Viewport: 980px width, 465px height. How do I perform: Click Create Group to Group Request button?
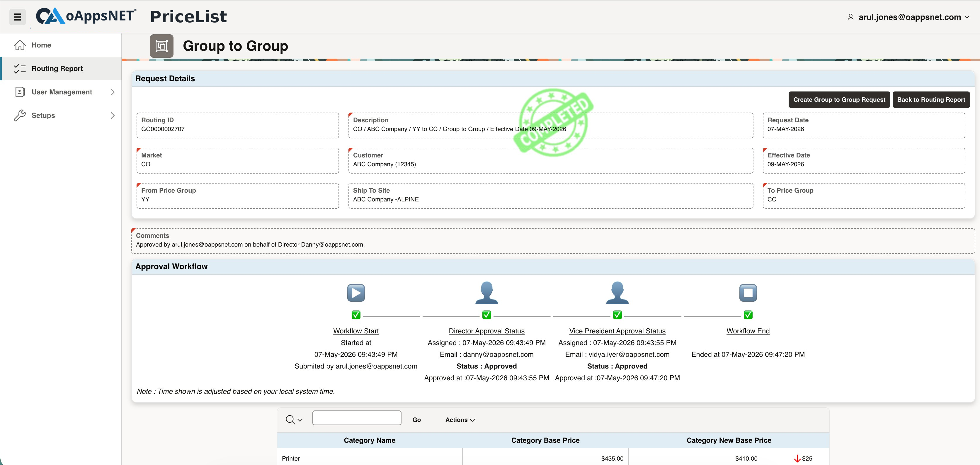pos(839,100)
